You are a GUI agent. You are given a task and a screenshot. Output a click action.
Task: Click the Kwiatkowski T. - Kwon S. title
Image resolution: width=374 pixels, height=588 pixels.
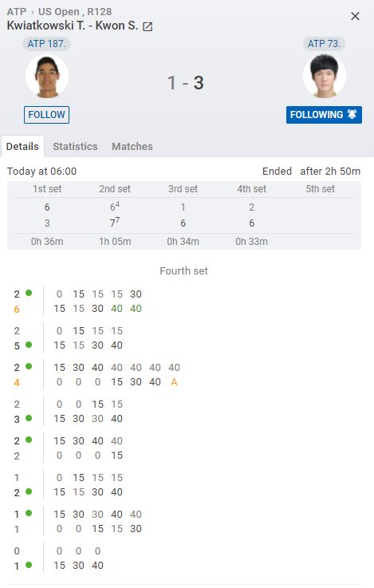pos(73,26)
